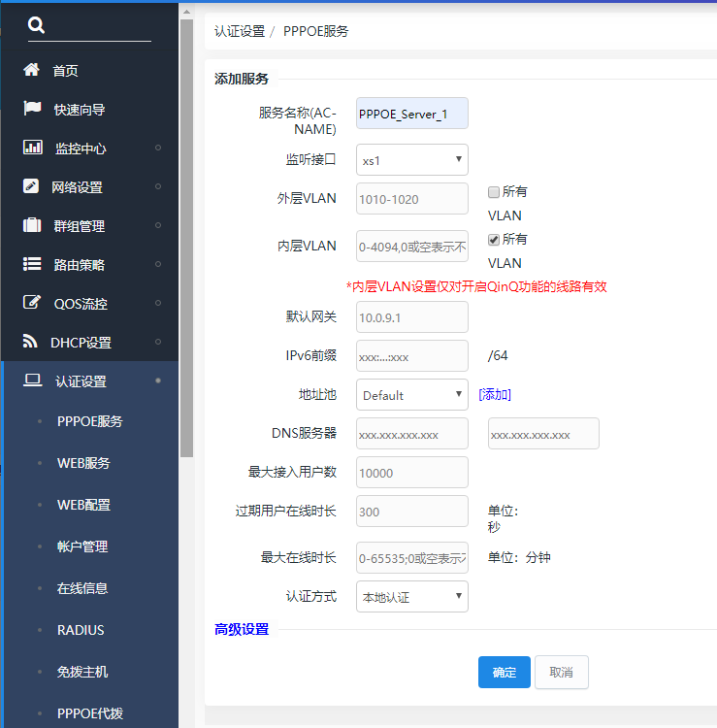The height and width of the screenshot is (728, 717).
Task: Click the 外层VLAN input field
Action: (x=412, y=199)
